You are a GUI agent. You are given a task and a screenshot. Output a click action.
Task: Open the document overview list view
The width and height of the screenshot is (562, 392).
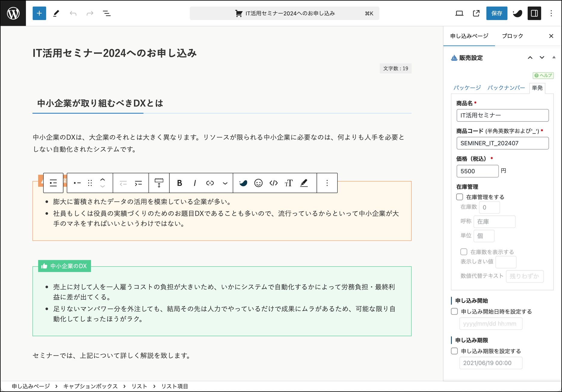click(x=107, y=13)
